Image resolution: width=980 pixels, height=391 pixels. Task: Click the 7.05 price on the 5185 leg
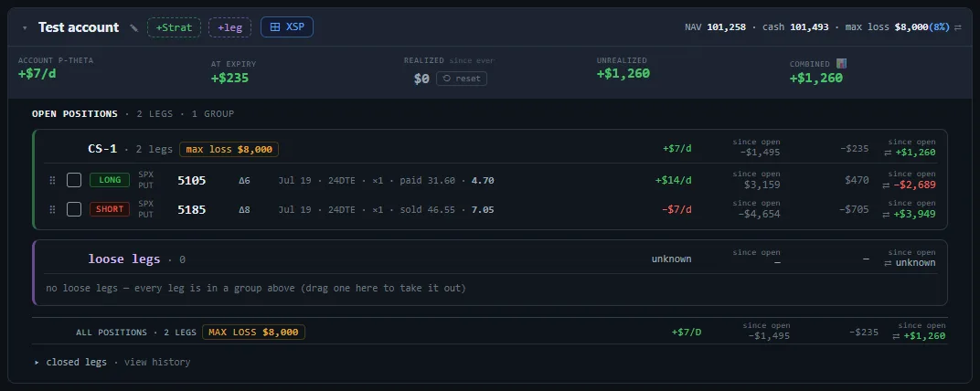pos(483,209)
